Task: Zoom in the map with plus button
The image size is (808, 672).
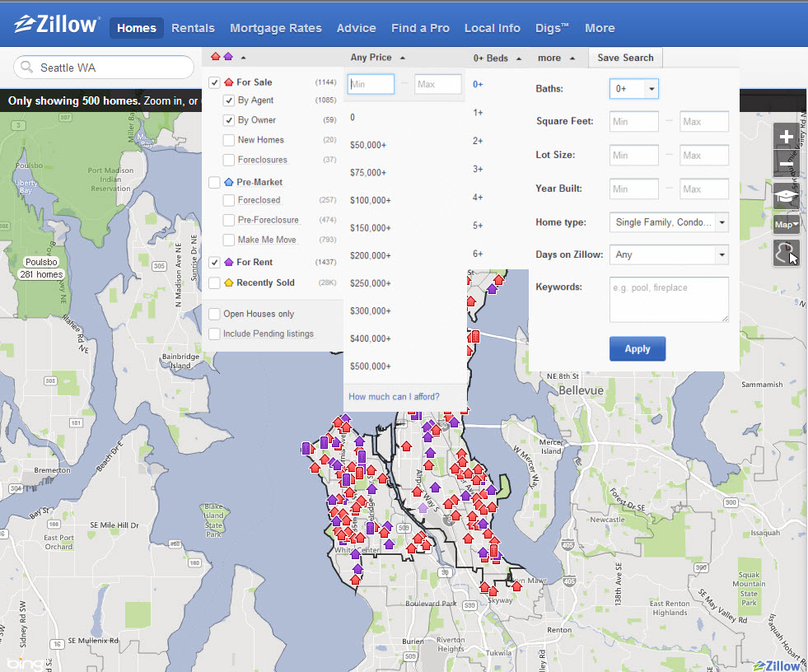Action: 786,137
